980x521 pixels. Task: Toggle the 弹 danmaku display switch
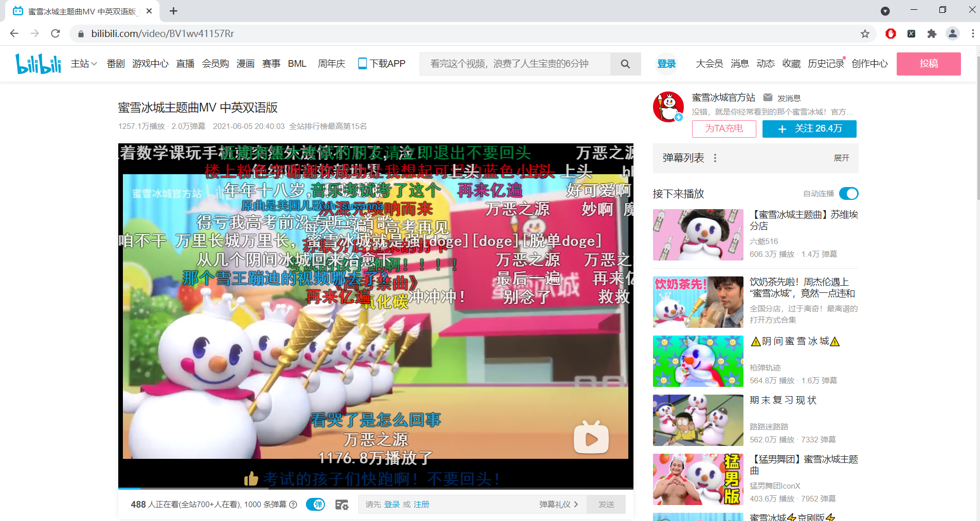(x=315, y=505)
